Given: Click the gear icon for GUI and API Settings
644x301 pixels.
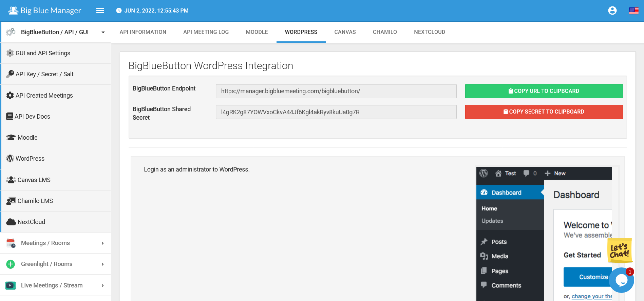Looking at the screenshot, I should [x=10, y=53].
